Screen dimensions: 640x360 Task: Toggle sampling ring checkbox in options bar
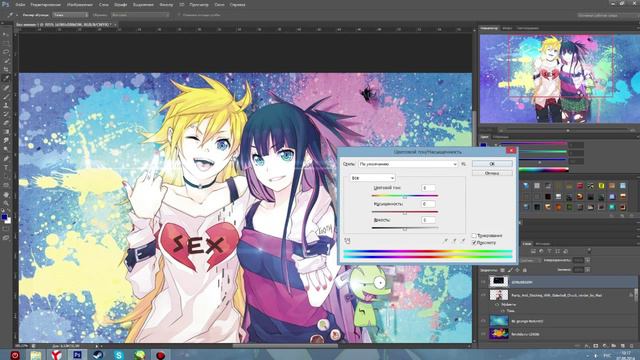(x=179, y=15)
